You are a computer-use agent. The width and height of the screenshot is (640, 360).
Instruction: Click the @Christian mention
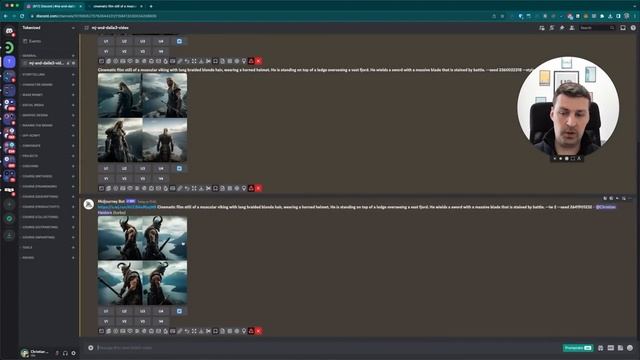[606, 207]
